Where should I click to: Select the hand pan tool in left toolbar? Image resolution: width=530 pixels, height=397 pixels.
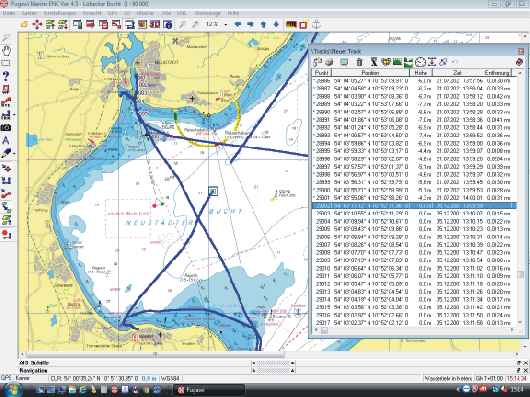point(6,50)
